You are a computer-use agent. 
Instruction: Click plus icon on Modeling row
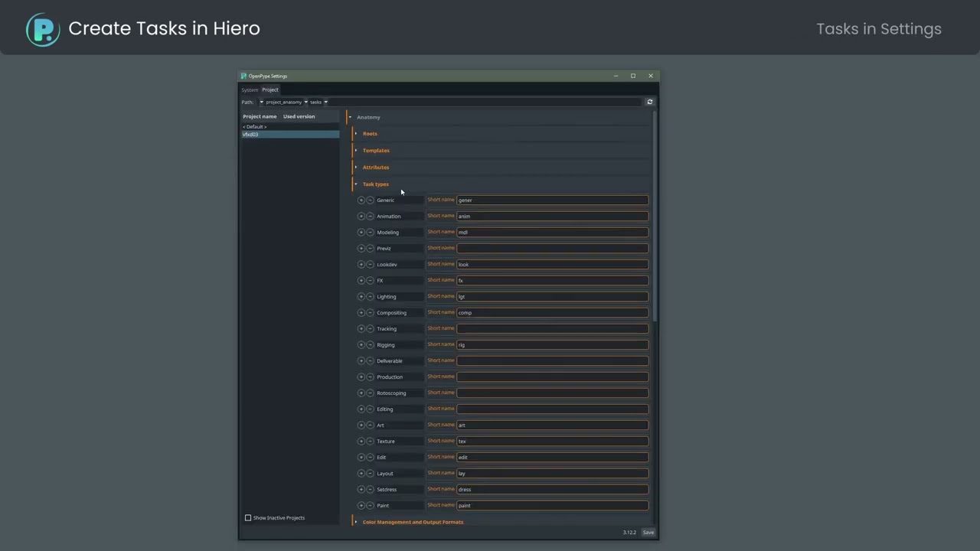pos(361,232)
